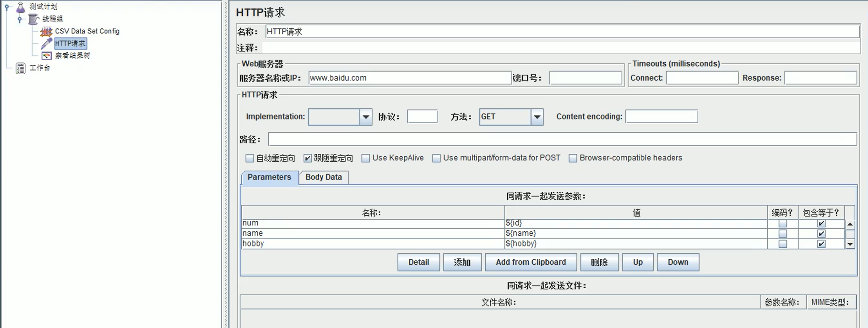The width and height of the screenshot is (868, 328).
Task: Enable 自动重定向 checkbox
Action: (x=250, y=158)
